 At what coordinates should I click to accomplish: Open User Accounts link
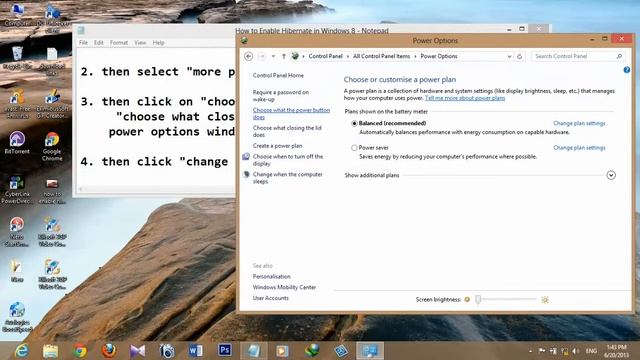point(270,298)
